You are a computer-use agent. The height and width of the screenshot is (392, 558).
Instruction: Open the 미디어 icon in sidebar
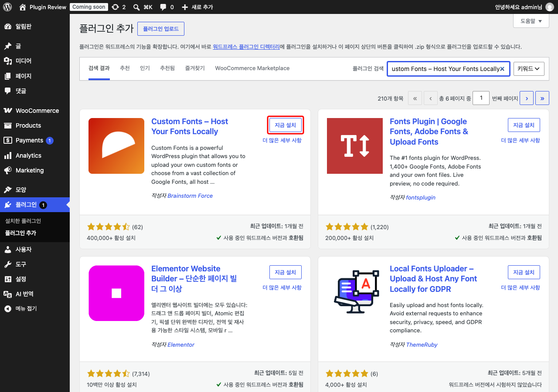tap(8, 61)
